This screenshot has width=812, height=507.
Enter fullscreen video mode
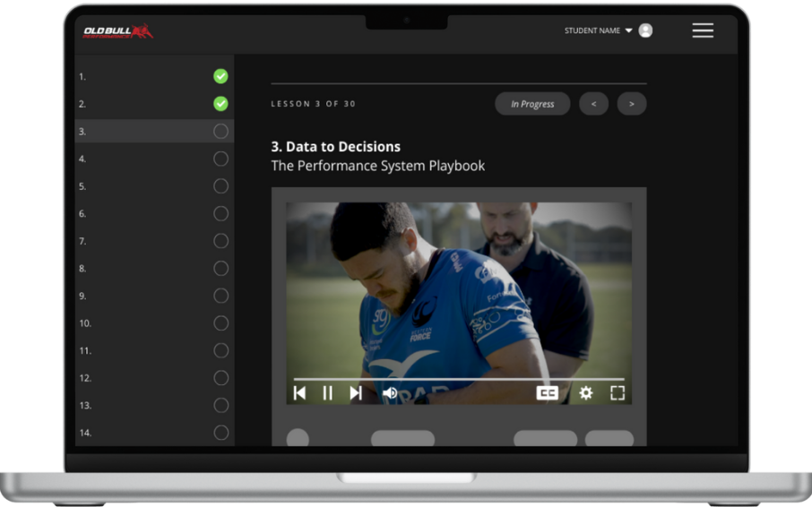click(x=618, y=393)
